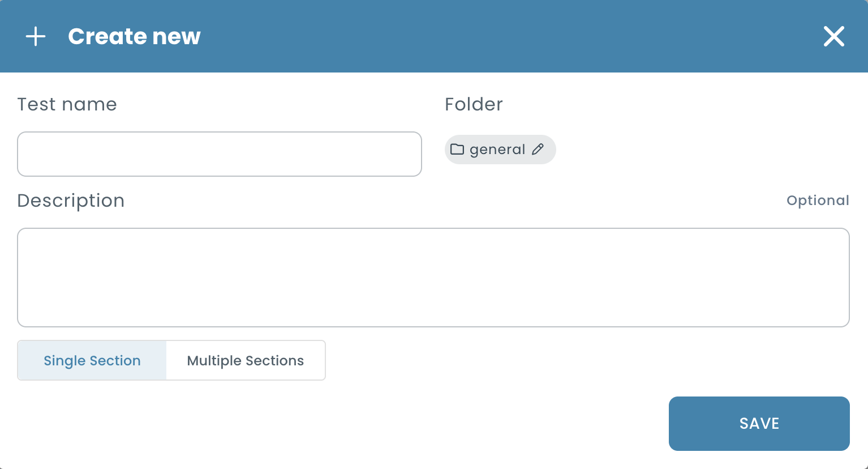Close the Create new dialog with X
This screenshot has width=868, height=469.
(834, 36)
